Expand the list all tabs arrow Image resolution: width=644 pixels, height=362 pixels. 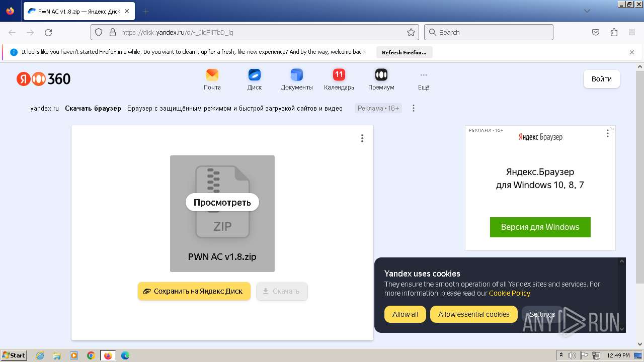pyautogui.click(x=587, y=11)
